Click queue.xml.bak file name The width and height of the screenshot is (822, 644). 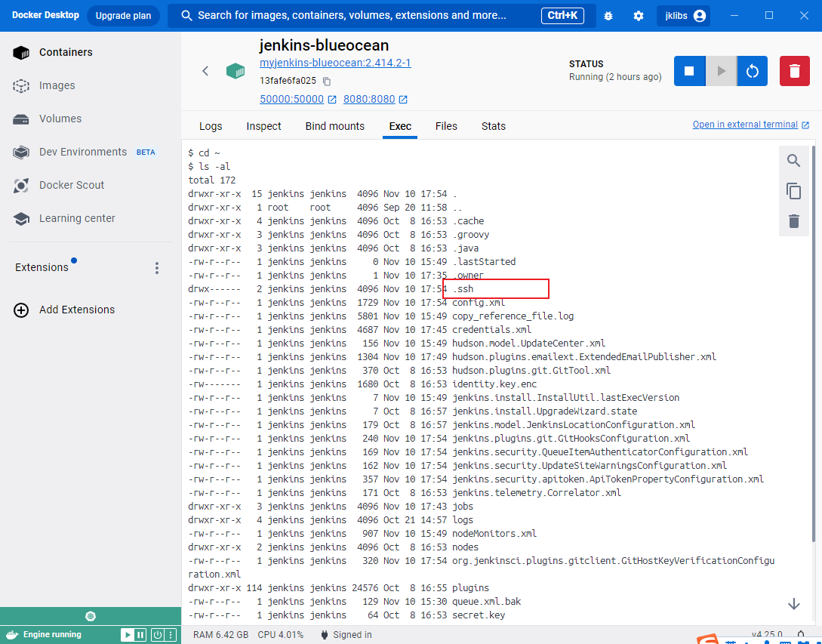pos(487,602)
